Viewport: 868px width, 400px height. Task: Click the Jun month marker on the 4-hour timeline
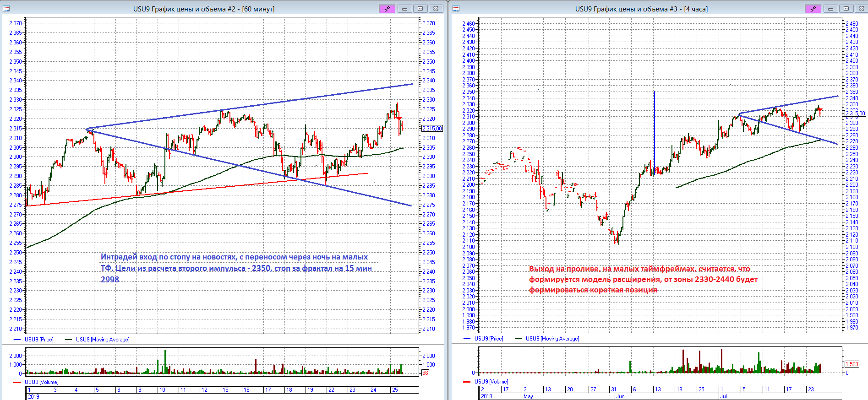pyautogui.click(x=620, y=396)
